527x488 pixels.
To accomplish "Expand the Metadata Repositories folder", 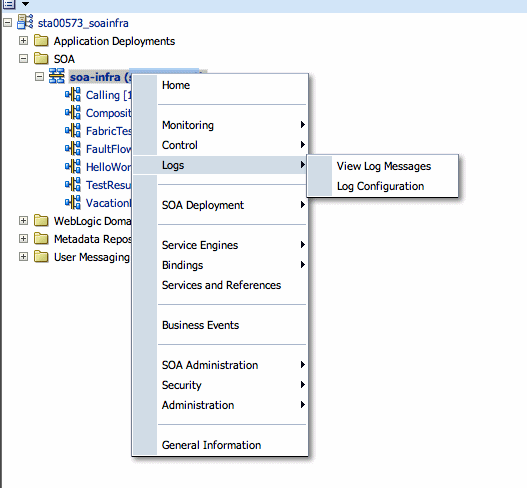I will 23,238.
